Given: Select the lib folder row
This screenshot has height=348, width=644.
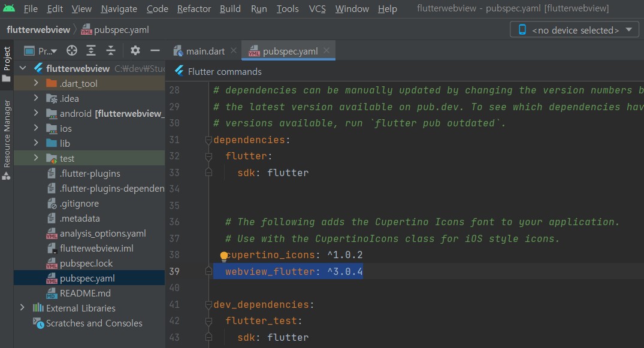Looking at the screenshot, I should point(89,143).
